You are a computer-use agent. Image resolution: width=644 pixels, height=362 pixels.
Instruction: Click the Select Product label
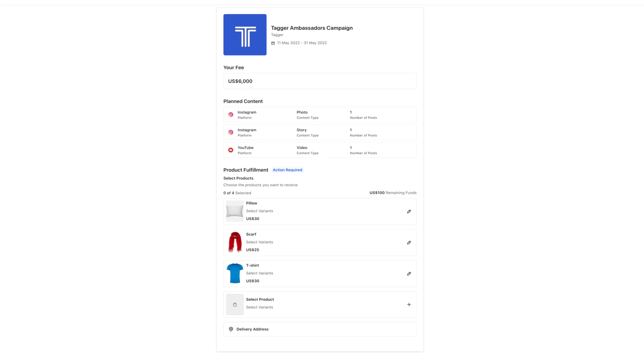260,300
